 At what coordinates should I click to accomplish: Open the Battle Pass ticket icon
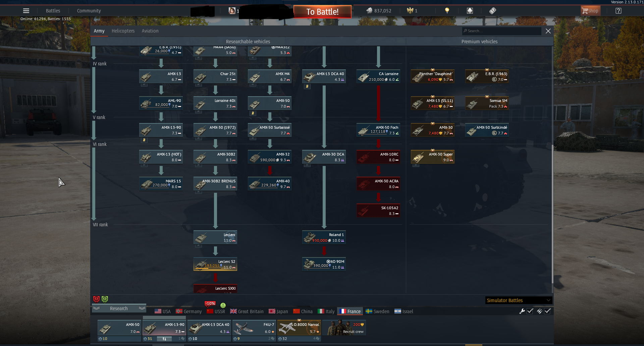492,11
